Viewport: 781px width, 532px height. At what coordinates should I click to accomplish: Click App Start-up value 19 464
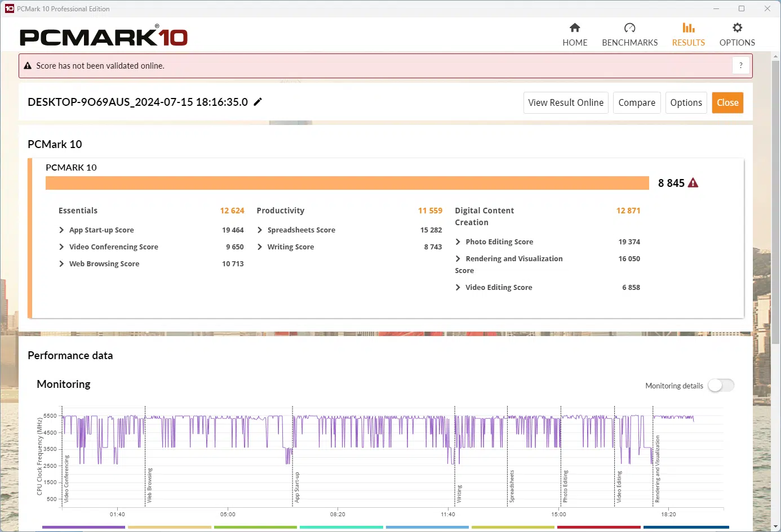tap(233, 230)
